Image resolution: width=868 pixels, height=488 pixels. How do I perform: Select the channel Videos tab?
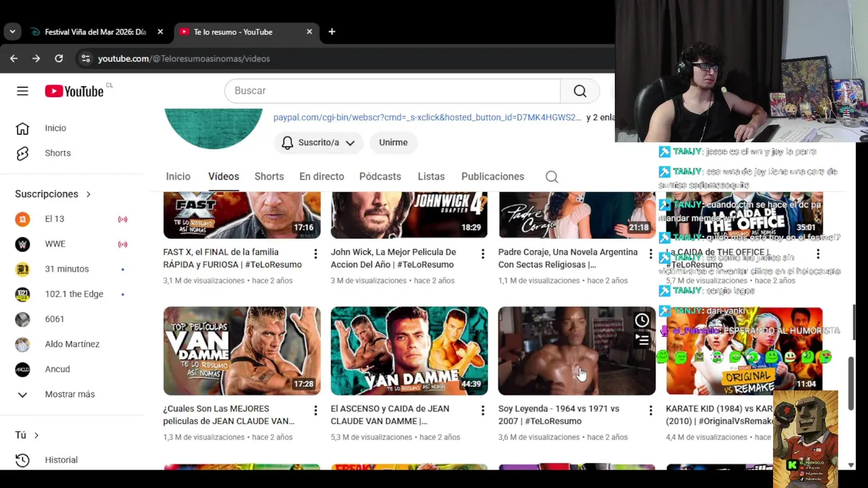(x=224, y=177)
